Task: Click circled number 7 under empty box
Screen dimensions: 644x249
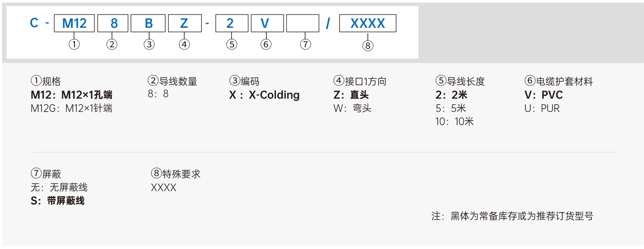Action: 306,44
